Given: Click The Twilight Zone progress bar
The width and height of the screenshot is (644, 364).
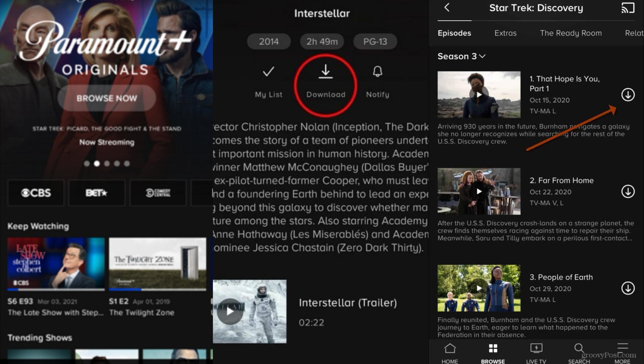Looking at the screenshot, I should [x=157, y=290].
